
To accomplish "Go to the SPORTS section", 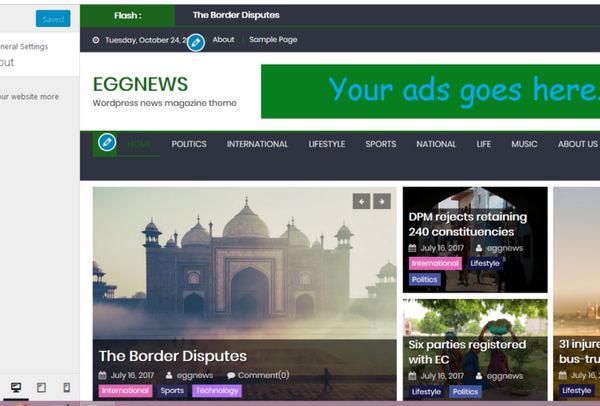I will click(x=380, y=144).
